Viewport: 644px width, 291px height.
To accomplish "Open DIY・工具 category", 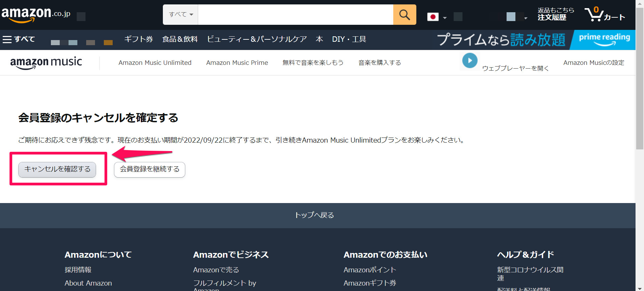I will tap(349, 39).
